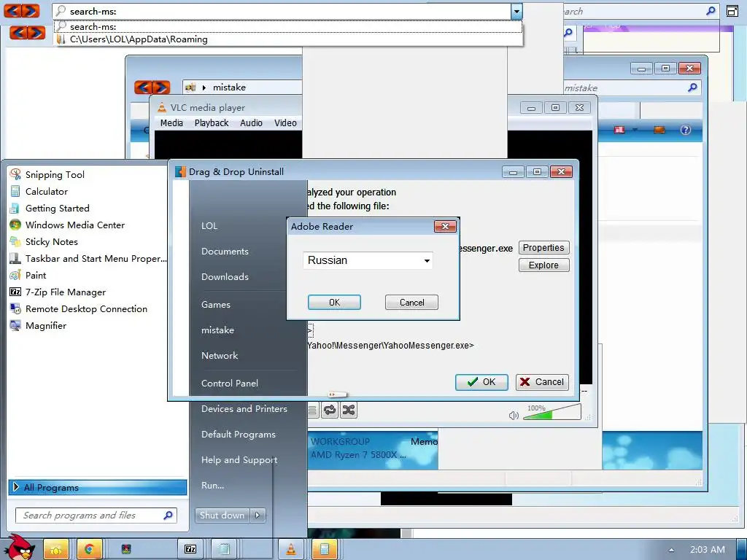
Task: Click the clock showing 2:03 AM
Action: 708,550
